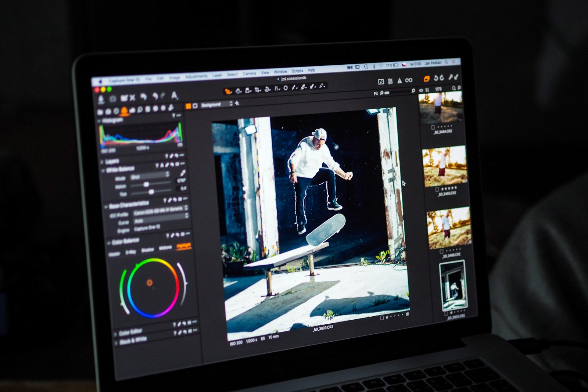Click the White Balance Tint slider handle

point(151,192)
